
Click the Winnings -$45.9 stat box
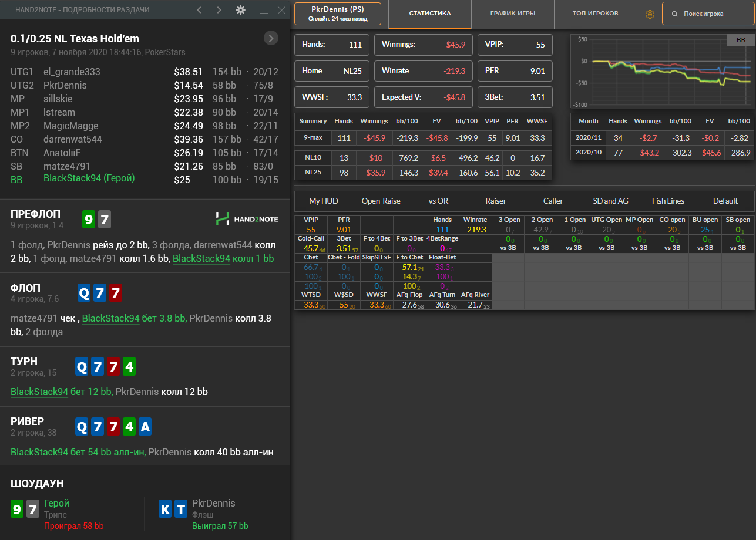click(424, 45)
